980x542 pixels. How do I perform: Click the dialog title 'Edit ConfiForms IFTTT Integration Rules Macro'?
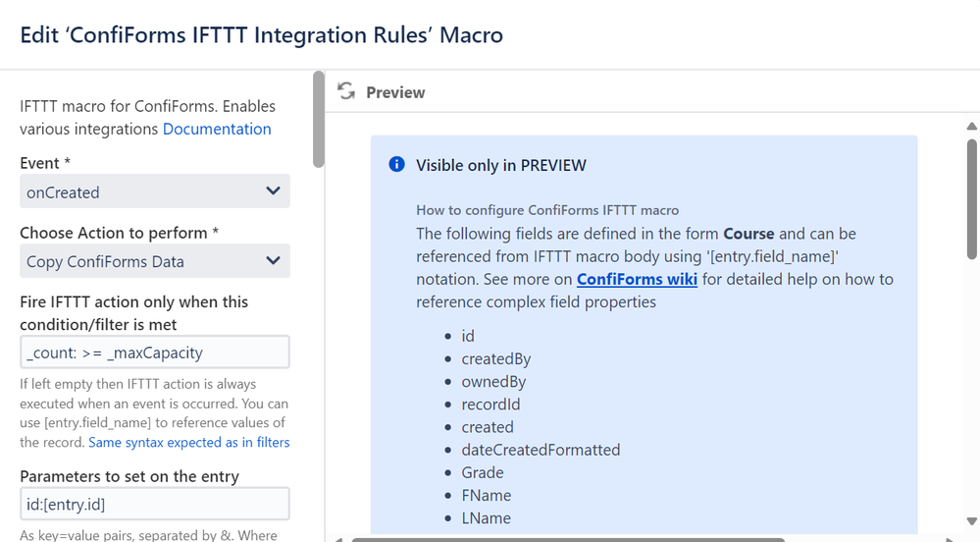click(261, 34)
